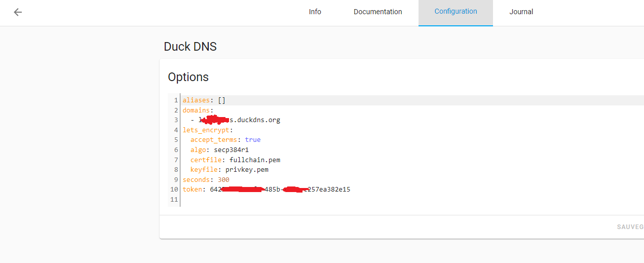The image size is (644, 263).
Task: Click the 'aliases: []' line in editor
Action: 204,100
